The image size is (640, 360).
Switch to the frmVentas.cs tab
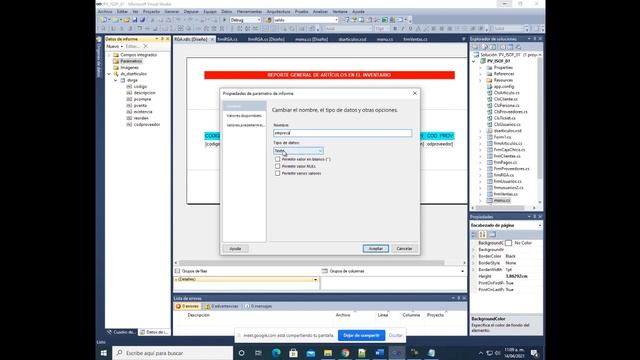click(415, 39)
